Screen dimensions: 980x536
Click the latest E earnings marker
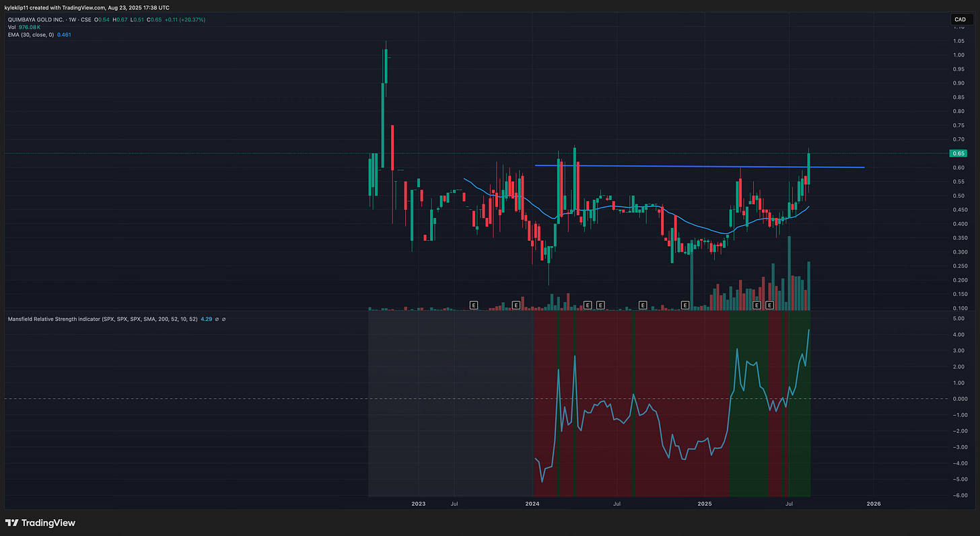coord(770,305)
